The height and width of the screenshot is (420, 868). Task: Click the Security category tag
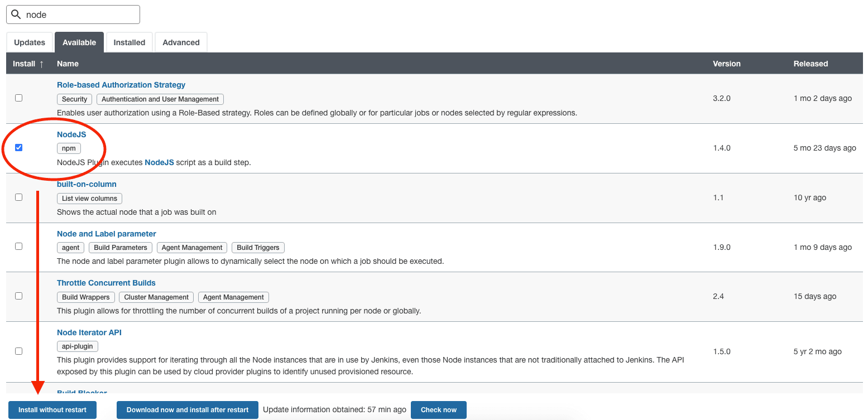click(75, 99)
